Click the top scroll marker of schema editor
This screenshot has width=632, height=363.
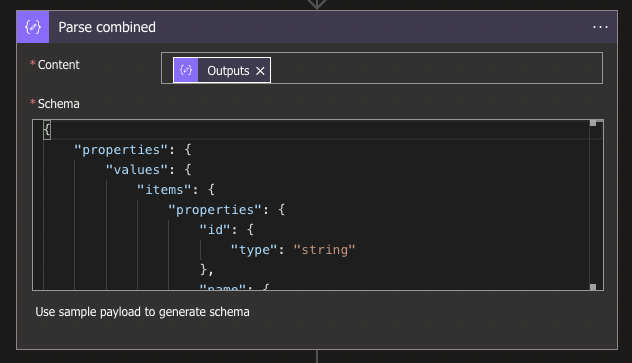point(593,123)
